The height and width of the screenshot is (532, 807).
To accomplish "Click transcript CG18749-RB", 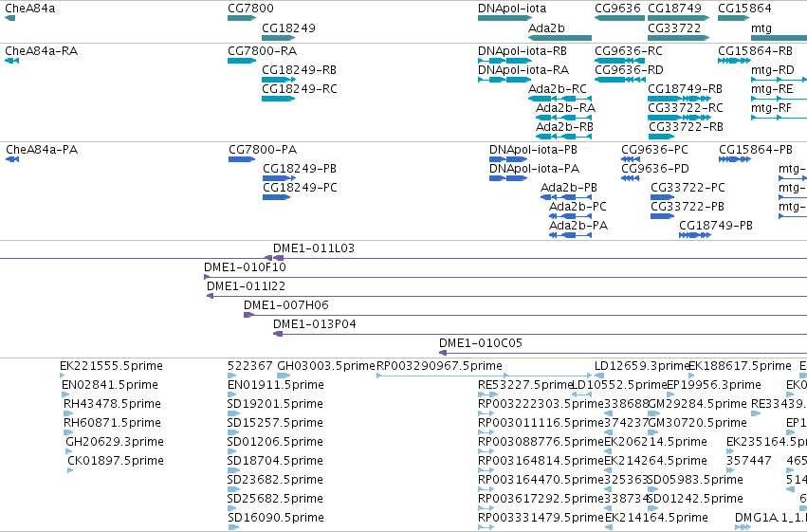I will [x=685, y=89].
